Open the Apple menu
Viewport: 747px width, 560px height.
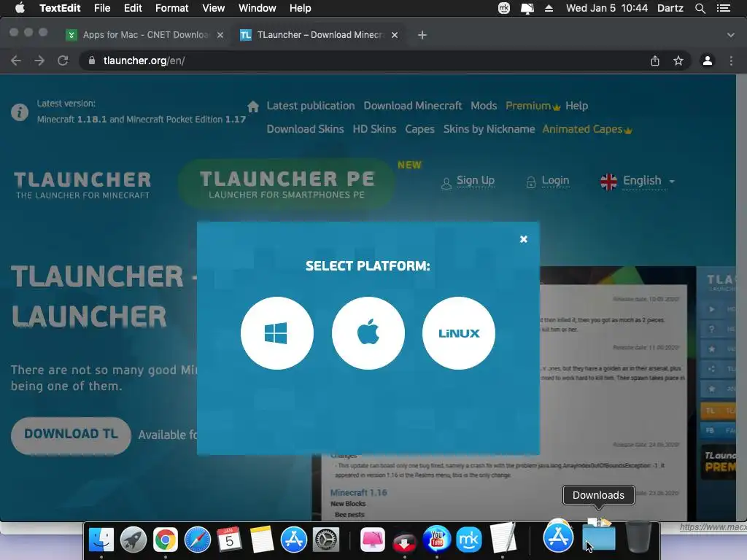point(20,8)
